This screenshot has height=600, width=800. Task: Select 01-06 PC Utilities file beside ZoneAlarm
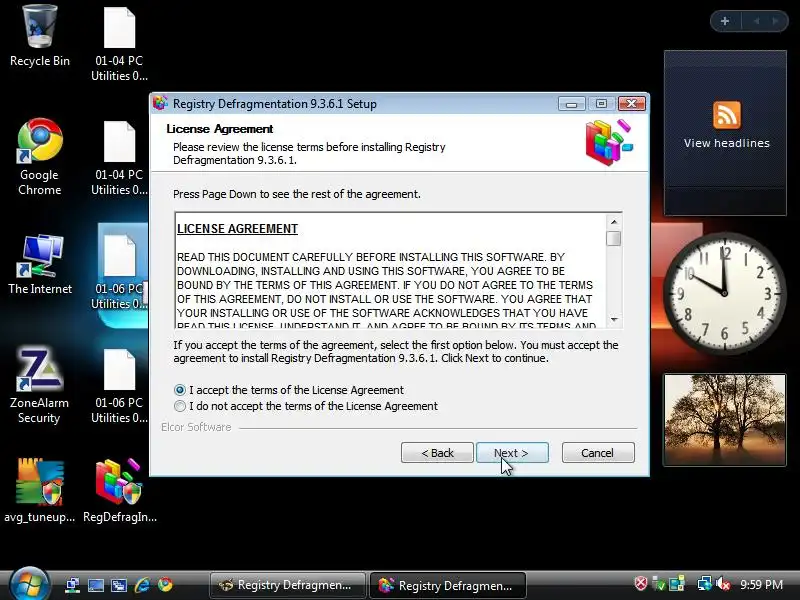(x=119, y=386)
